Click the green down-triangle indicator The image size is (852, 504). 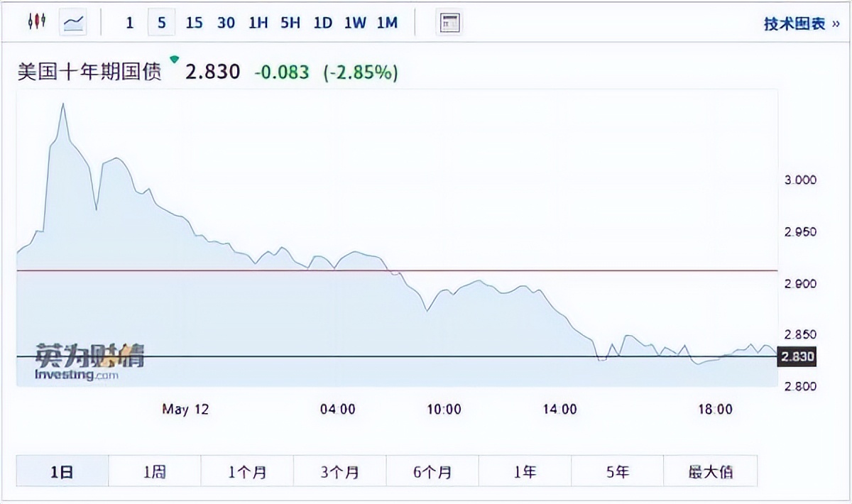coord(175,60)
